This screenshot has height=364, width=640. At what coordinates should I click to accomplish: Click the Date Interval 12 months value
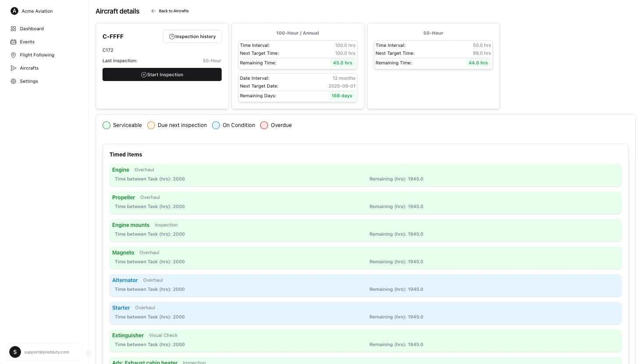tap(344, 78)
